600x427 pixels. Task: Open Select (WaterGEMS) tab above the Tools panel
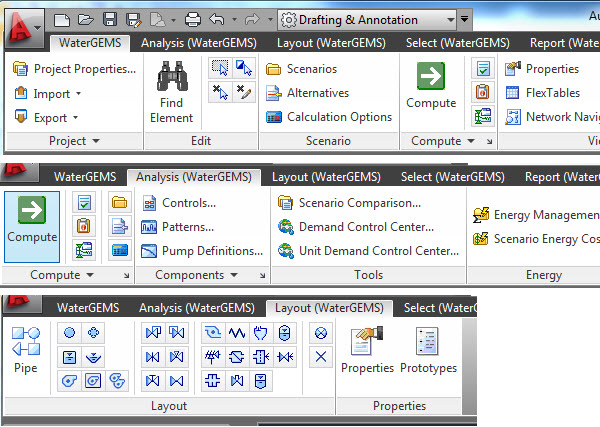click(453, 177)
